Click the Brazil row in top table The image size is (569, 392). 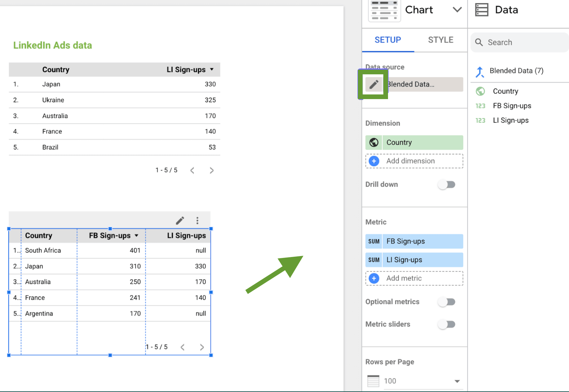click(x=114, y=147)
